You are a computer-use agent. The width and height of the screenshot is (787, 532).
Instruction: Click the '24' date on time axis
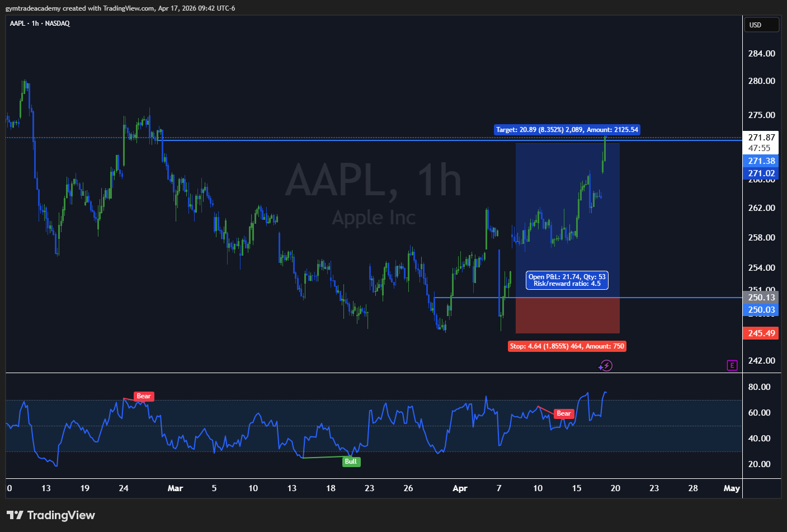click(124, 488)
